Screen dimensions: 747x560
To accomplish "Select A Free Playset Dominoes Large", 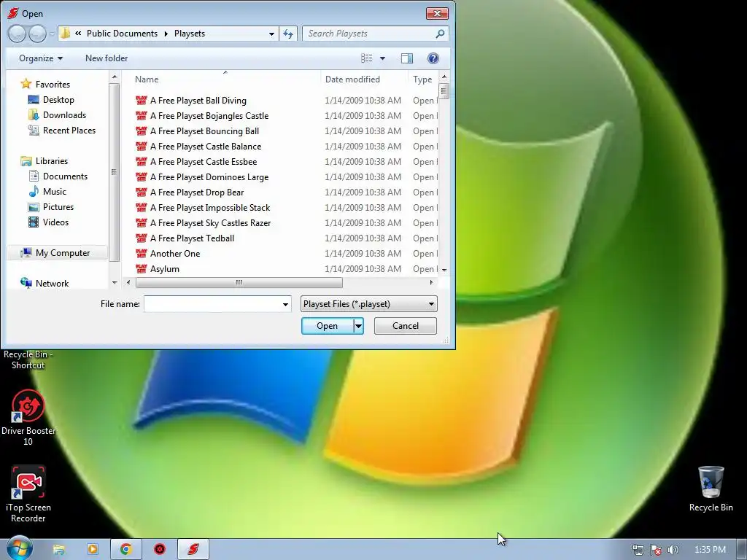I will [x=202, y=176].
